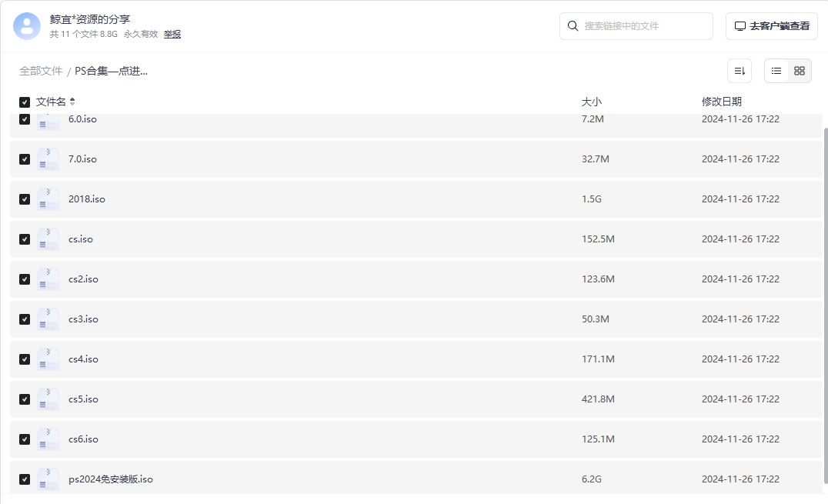828x504 pixels.
Task: Open the cs4.iso file name
Action: pos(83,359)
